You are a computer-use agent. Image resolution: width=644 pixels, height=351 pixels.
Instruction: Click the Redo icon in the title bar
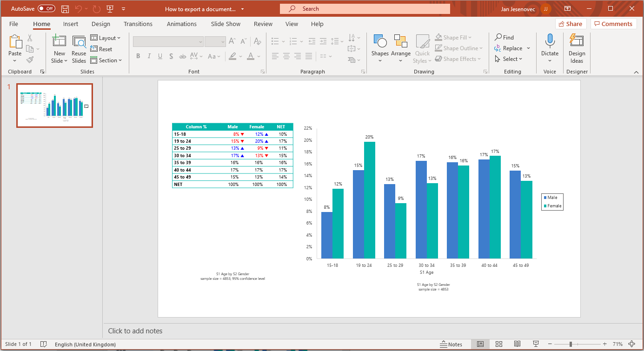[96, 8]
